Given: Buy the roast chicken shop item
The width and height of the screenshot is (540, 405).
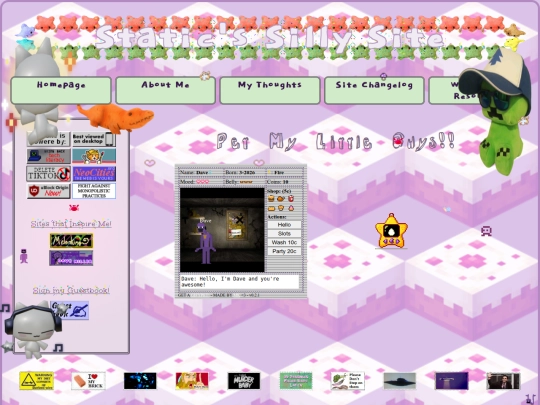Looking at the screenshot, I should [281, 199].
